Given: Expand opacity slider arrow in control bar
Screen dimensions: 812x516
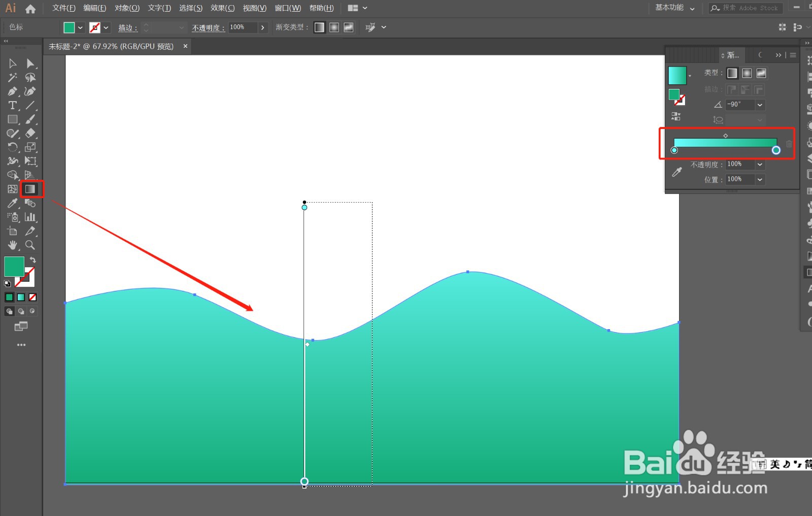Looking at the screenshot, I should [x=262, y=27].
